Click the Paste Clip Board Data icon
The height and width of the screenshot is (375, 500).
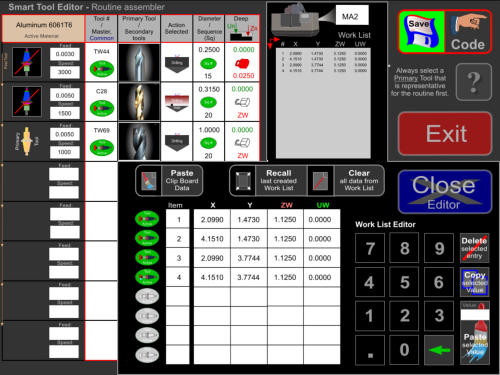[149, 181]
